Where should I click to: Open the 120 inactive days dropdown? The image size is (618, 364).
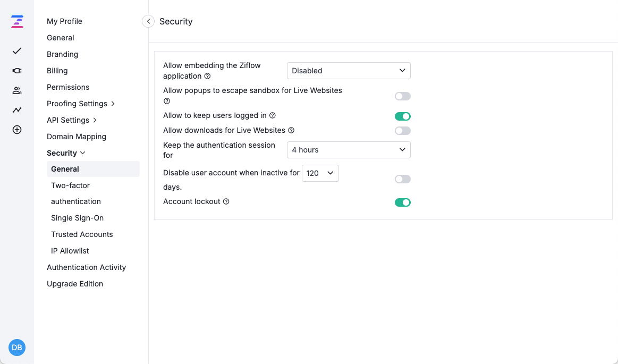pos(320,173)
